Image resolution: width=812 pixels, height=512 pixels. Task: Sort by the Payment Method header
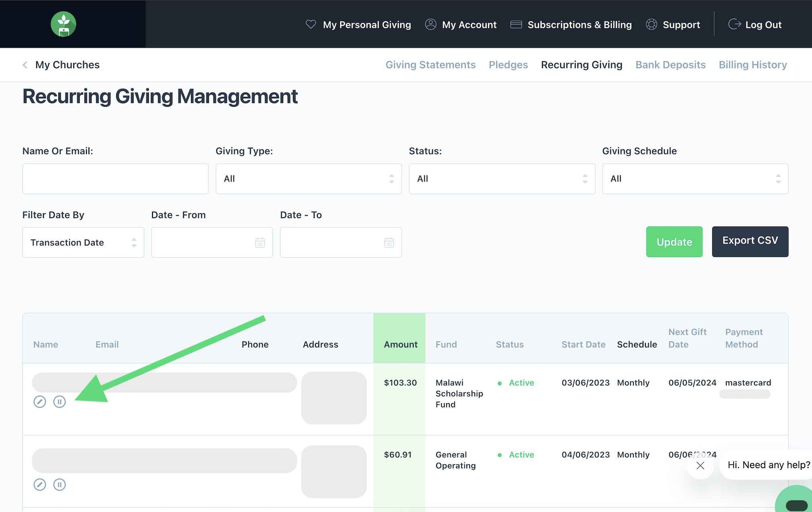744,338
